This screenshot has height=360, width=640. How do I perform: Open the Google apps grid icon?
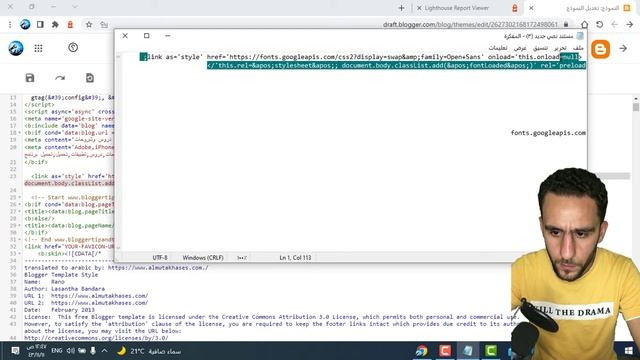click(38, 49)
